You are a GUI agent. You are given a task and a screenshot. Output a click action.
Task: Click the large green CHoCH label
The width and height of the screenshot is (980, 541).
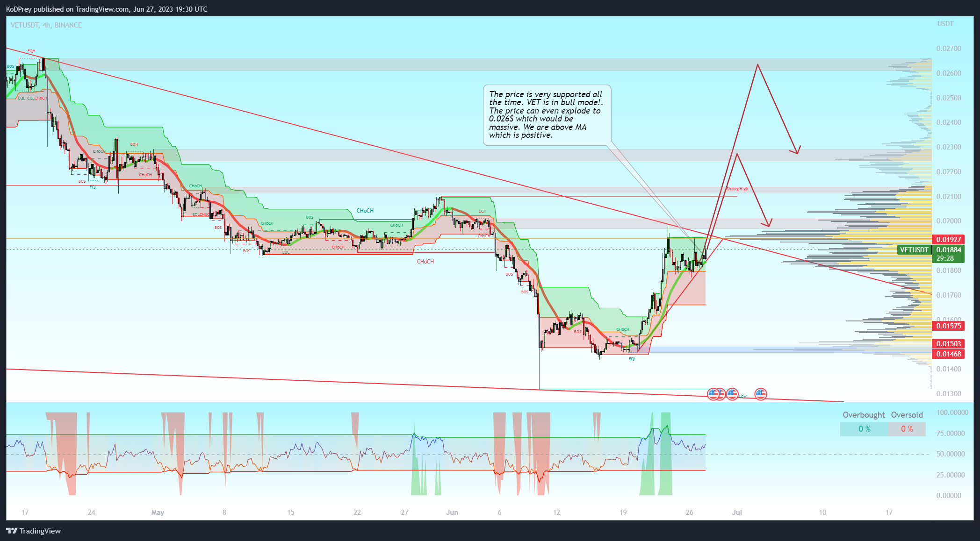pyautogui.click(x=365, y=211)
